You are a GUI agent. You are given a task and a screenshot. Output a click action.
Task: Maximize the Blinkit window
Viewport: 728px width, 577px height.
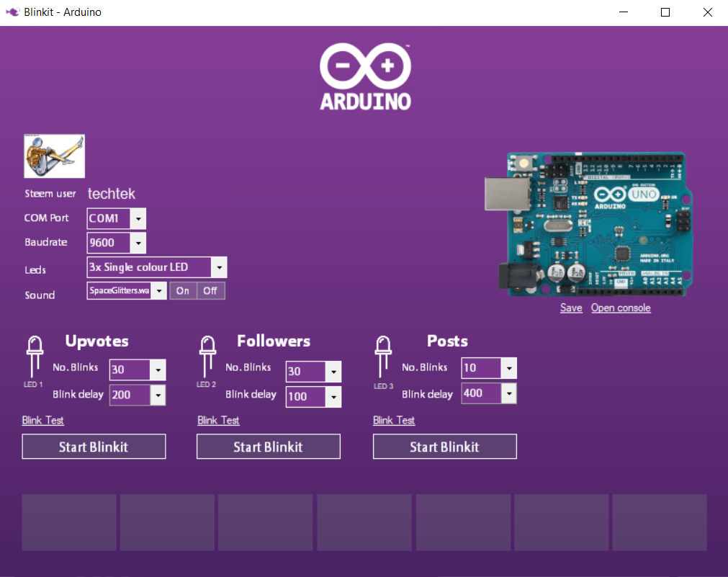[x=665, y=12]
